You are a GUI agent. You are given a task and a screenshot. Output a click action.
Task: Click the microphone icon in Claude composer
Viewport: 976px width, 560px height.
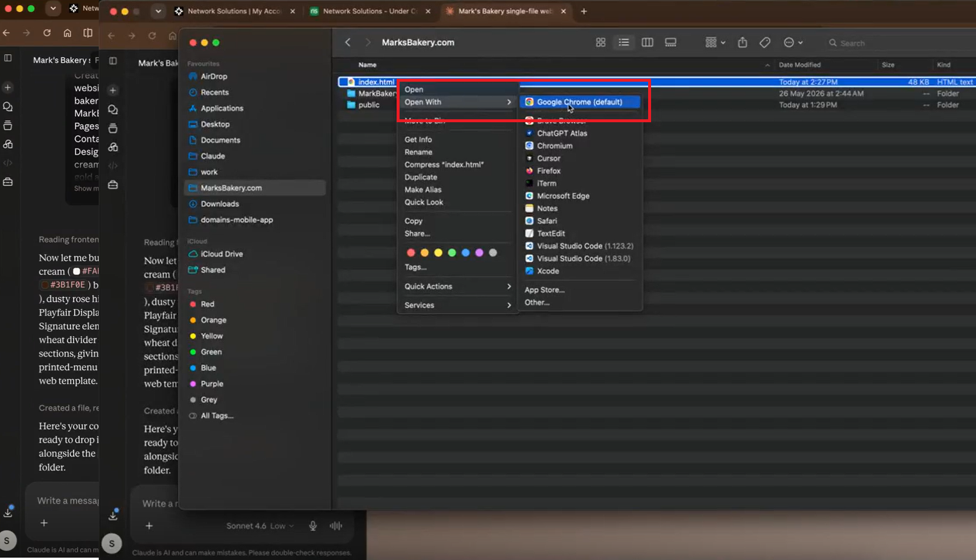pos(313,526)
